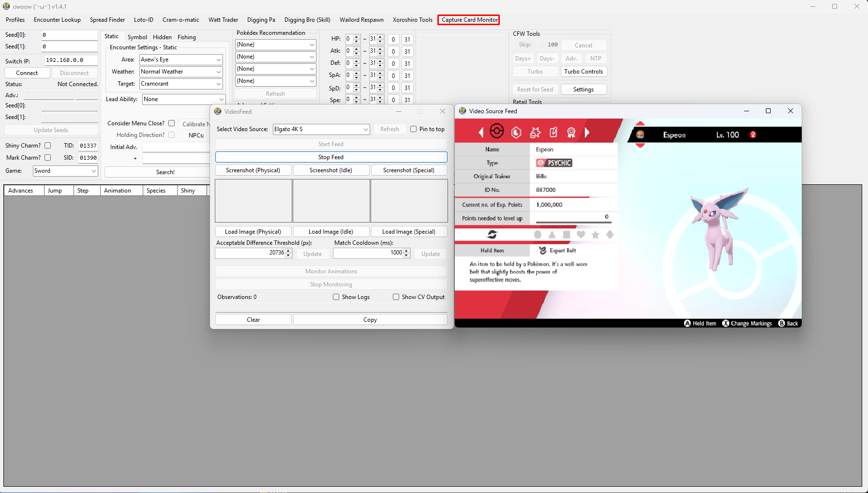
Task: Check the Pin to top option
Action: click(x=414, y=129)
